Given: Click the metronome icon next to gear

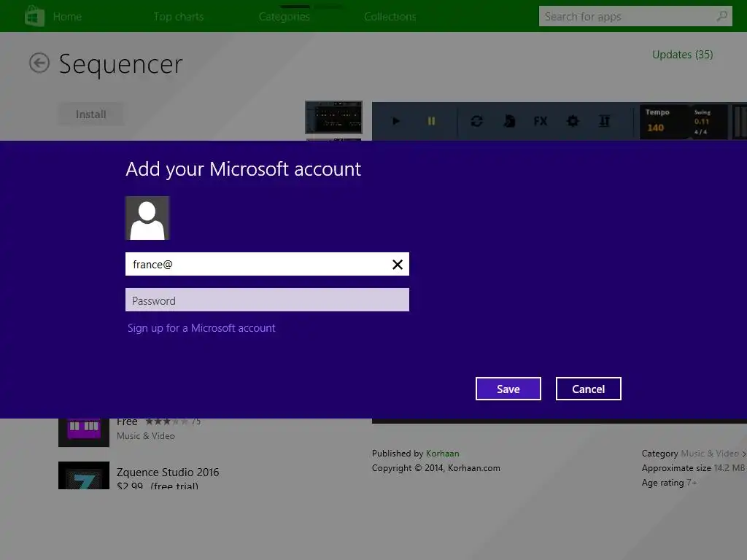Looking at the screenshot, I should [x=604, y=121].
